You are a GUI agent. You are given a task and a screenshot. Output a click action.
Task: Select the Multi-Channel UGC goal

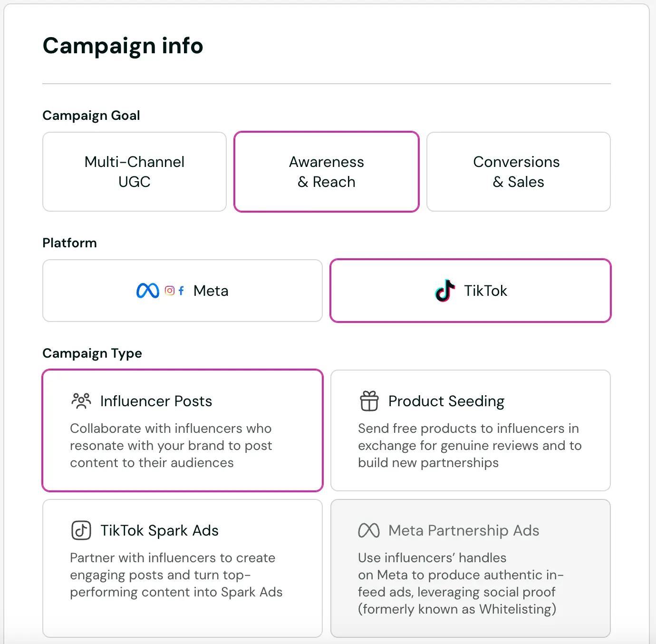tap(134, 172)
